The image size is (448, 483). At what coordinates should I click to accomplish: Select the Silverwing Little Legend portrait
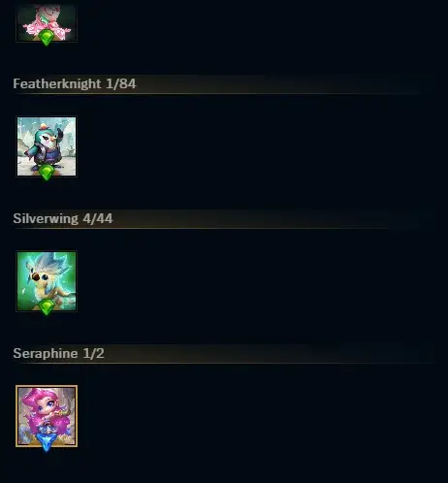click(47, 281)
